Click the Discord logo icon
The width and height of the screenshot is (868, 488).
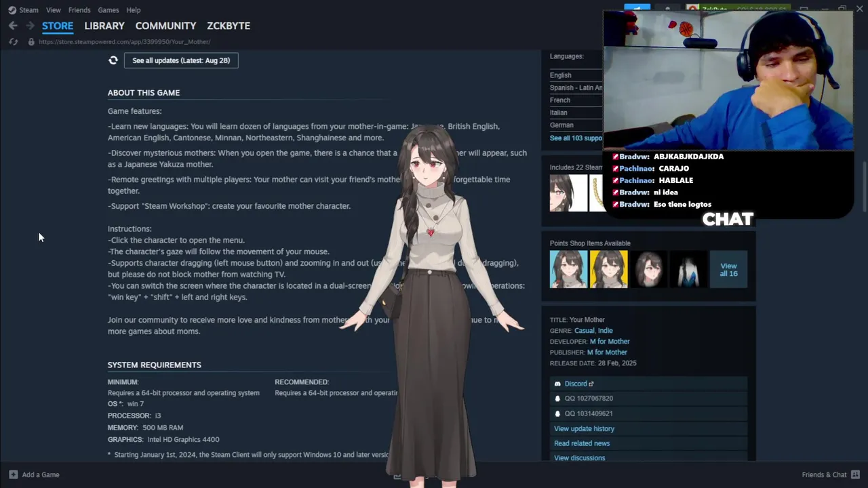pyautogui.click(x=557, y=384)
